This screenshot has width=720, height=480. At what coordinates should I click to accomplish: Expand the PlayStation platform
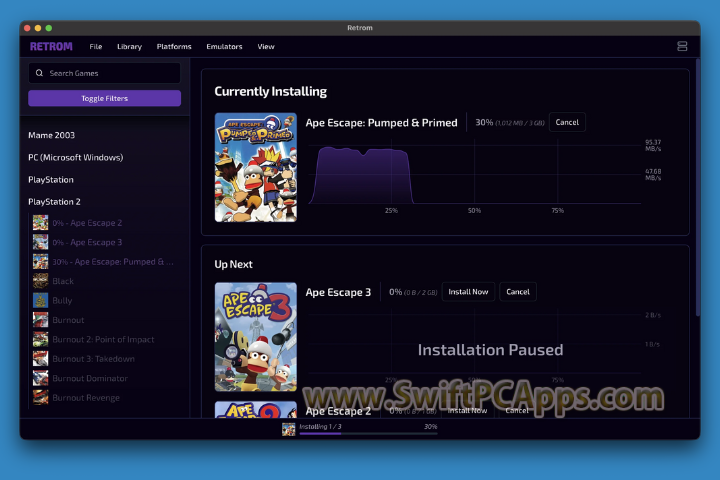tap(51, 180)
